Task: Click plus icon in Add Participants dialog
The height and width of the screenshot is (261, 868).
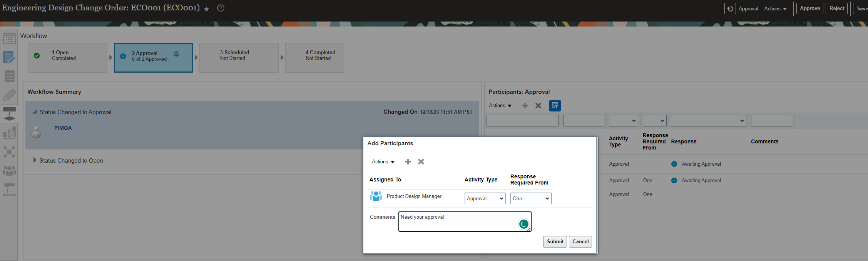Action: click(408, 161)
